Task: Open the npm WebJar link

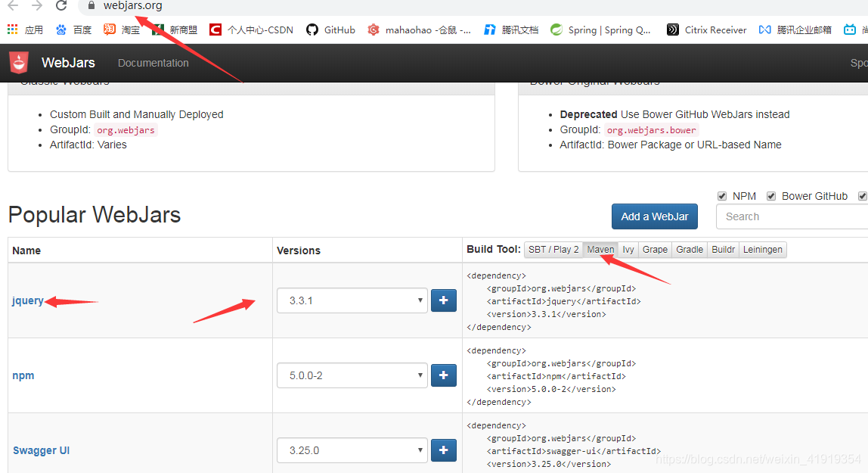Action: (23, 375)
